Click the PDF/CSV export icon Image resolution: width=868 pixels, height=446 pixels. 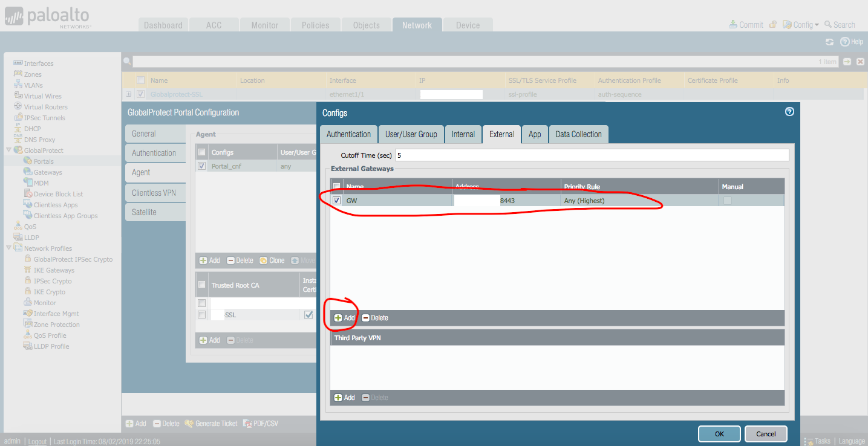247,424
